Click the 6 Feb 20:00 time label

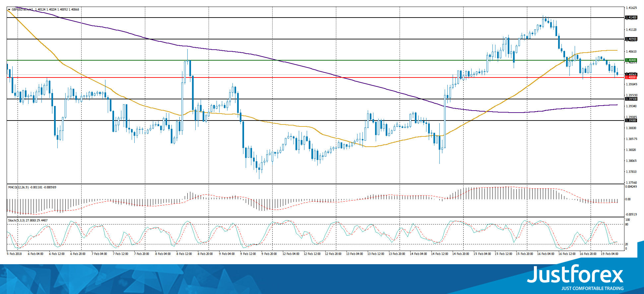pyautogui.click(x=78, y=254)
